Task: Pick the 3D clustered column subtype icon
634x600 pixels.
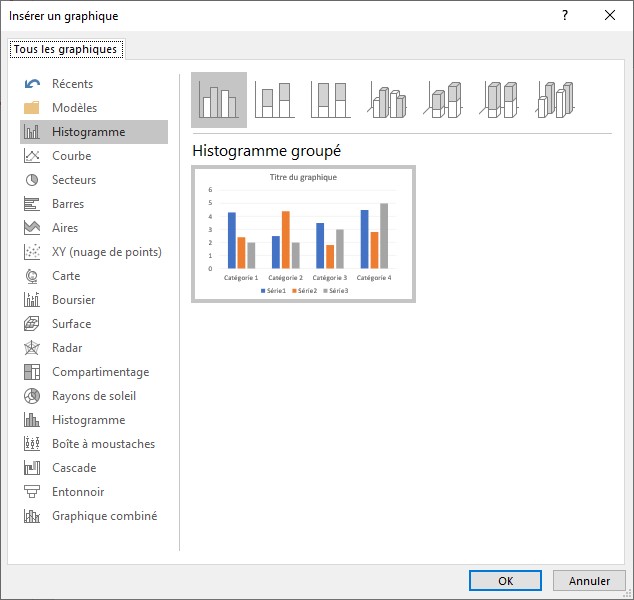Action: click(x=388, y=100)
